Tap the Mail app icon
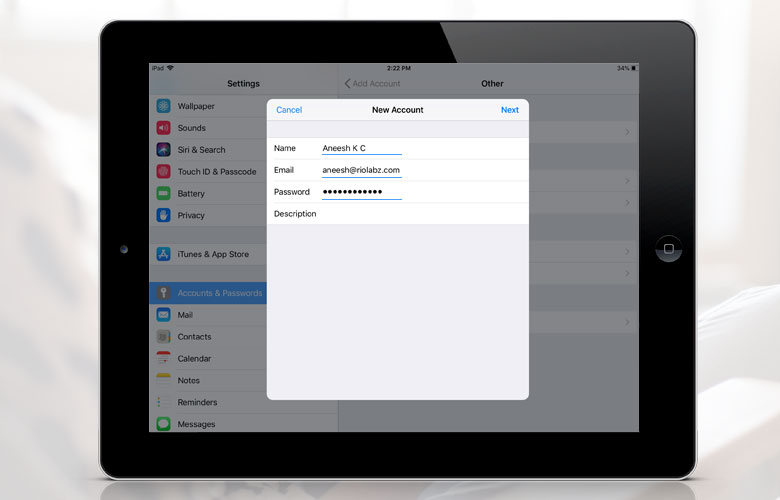 [163, 315]
